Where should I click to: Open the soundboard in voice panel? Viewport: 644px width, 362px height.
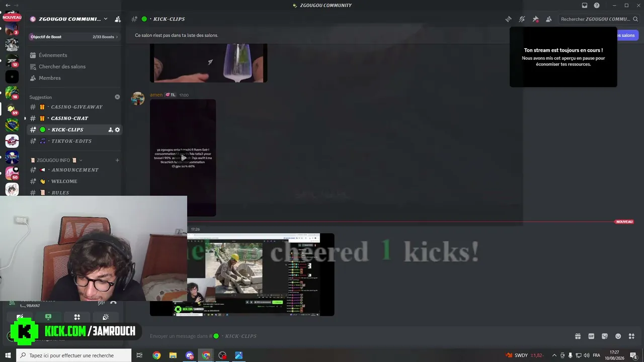click(x=106, y=317)
